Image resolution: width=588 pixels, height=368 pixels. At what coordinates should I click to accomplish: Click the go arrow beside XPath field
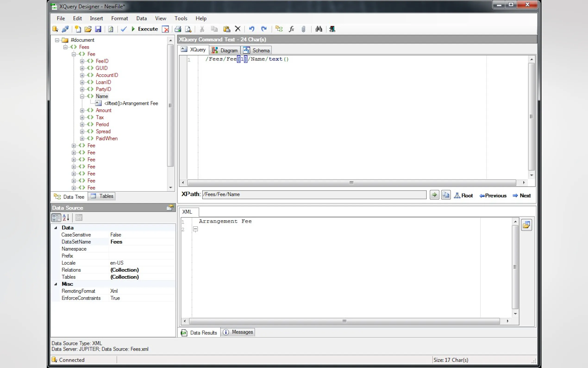pyautogui.click(x=434, y=195)
